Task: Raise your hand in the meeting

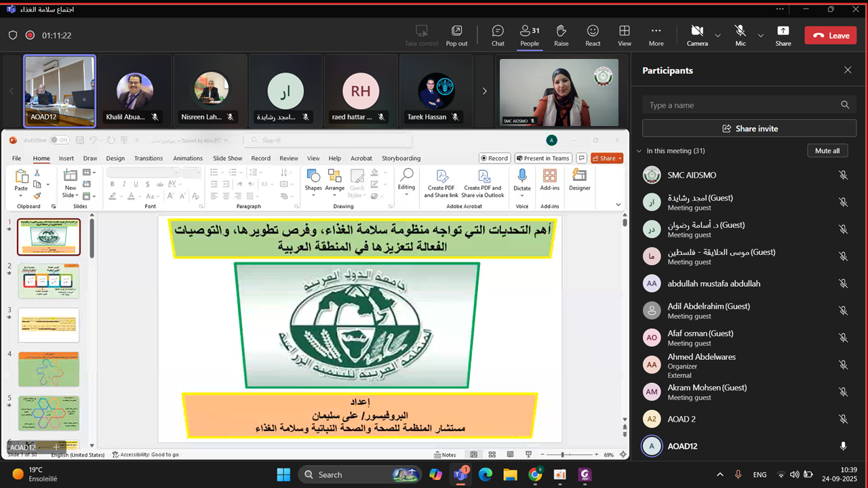Action: point(561,35)
